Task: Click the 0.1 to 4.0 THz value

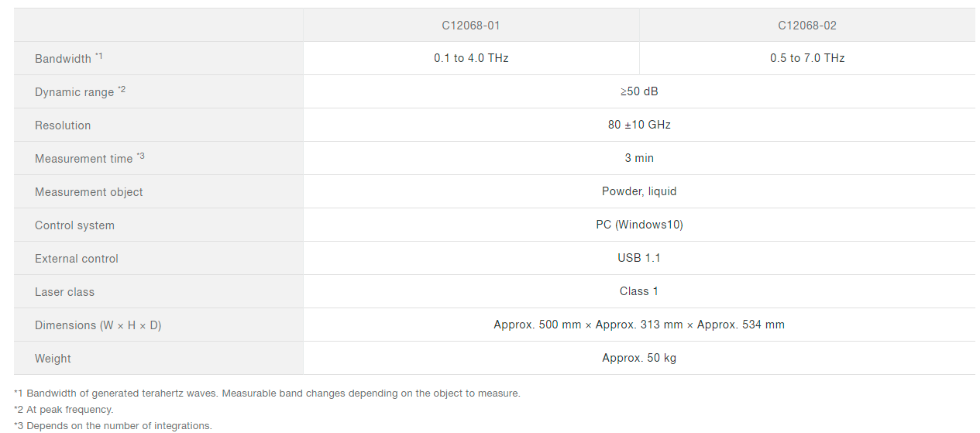Action: pyautogui.click(x=471, y=58)
